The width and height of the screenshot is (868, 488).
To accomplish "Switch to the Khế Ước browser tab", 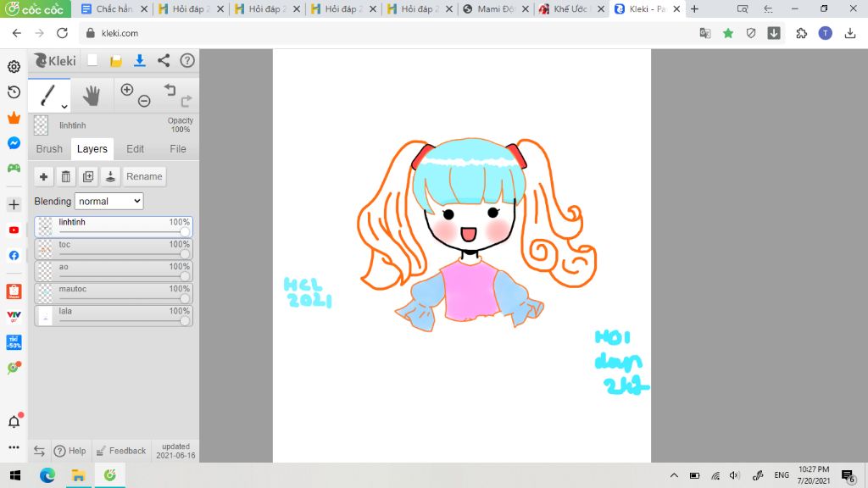I will click(x=572, y=8).
